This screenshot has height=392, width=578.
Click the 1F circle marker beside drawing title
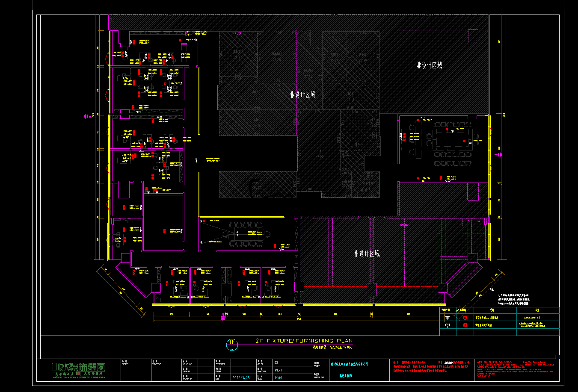pyautogui.click(x=231, y=342)
